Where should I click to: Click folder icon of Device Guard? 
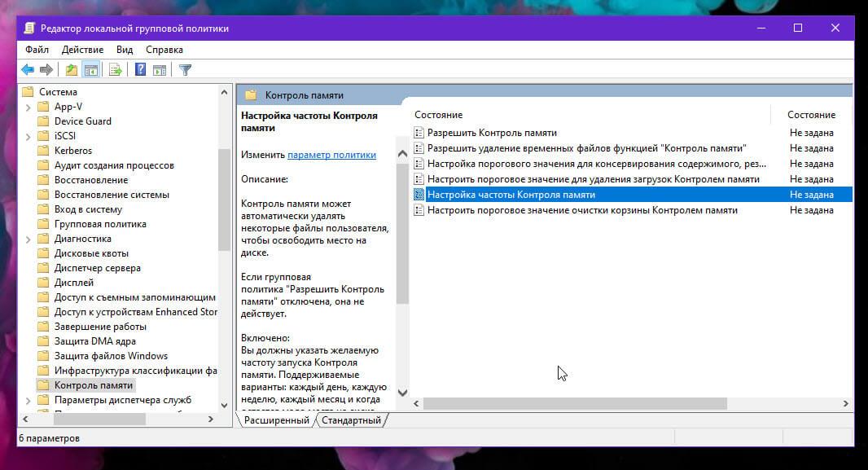pos(43,121)
